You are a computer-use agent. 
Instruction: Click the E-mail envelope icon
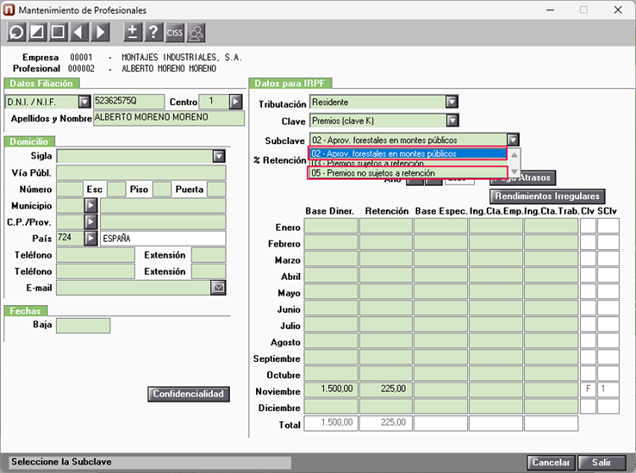point(218,288)
